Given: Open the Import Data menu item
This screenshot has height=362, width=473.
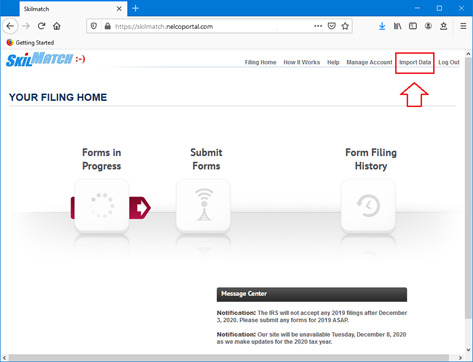Looking at the screenshot, I should (415, 62).
